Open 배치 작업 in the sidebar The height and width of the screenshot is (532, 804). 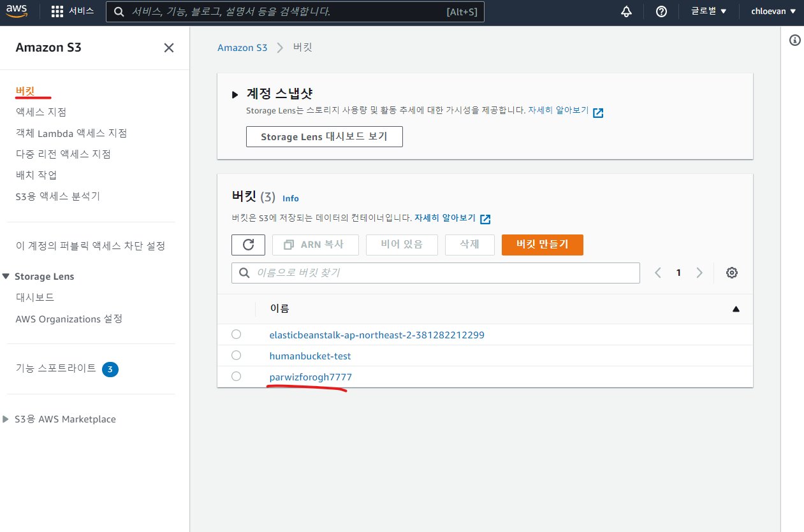[x=36, y=175]
